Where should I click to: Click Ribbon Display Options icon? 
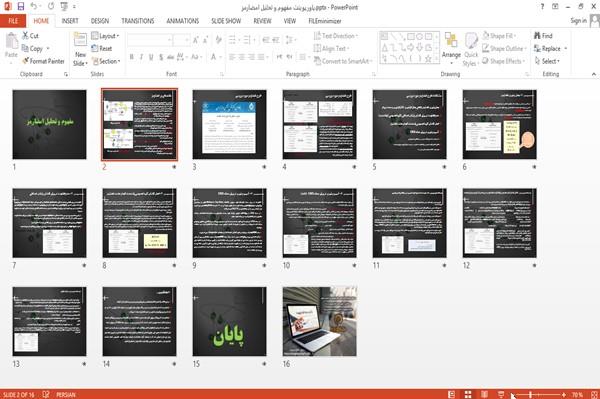[x=555, y=7]
